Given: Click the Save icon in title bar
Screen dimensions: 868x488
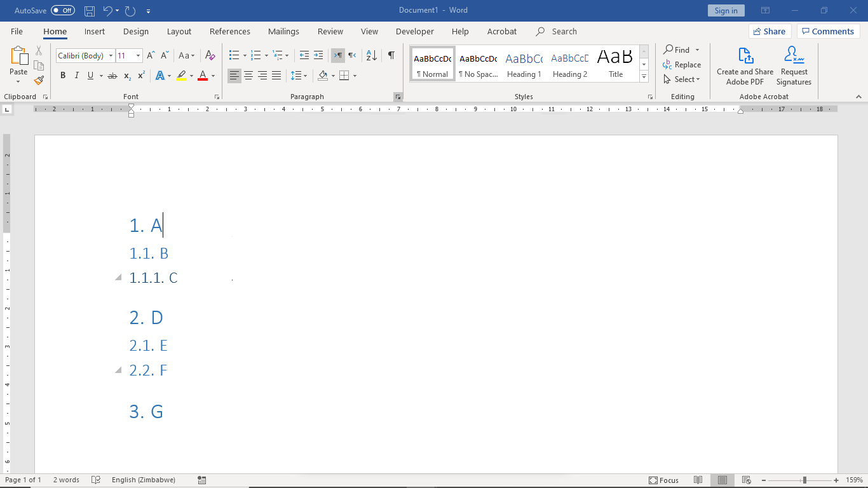Looking at the screenshot, I should [90, 11].
